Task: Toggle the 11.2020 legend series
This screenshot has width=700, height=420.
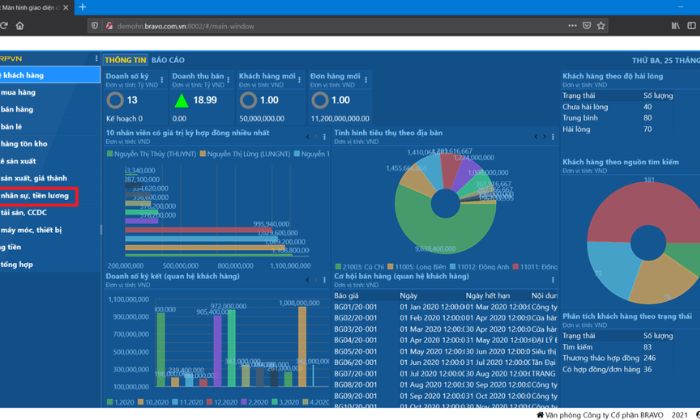Action: tap(188, 402)
